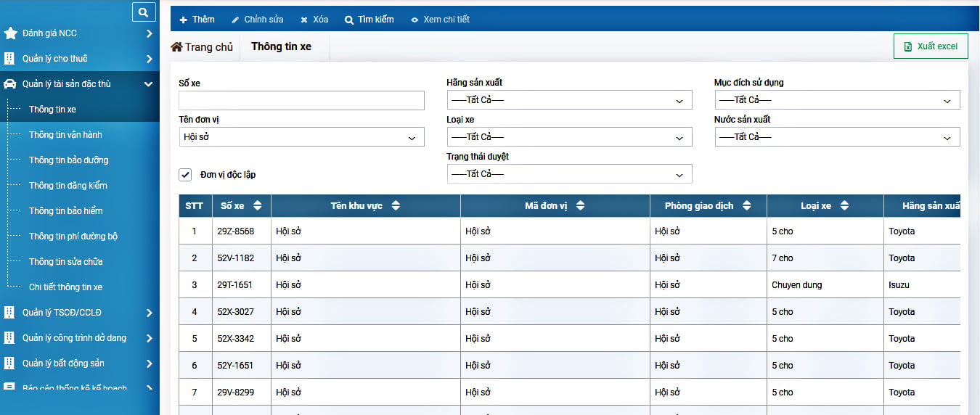Image resolution: width=980 pixels, height=415 pixels.
Task: Open the Tên đơn vị dropdown
Action: point(301,137)
